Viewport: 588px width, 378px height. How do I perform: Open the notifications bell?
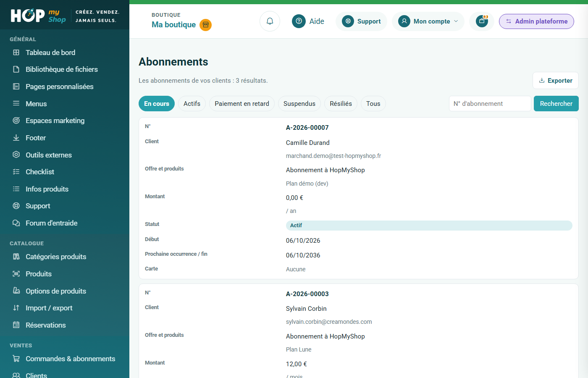270,21
